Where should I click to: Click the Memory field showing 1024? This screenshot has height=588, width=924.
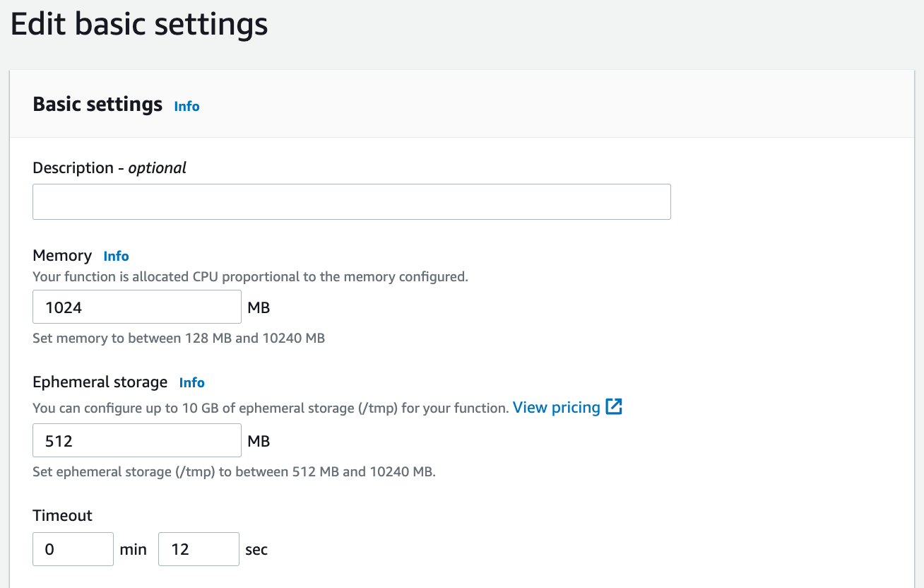point(137,307)
